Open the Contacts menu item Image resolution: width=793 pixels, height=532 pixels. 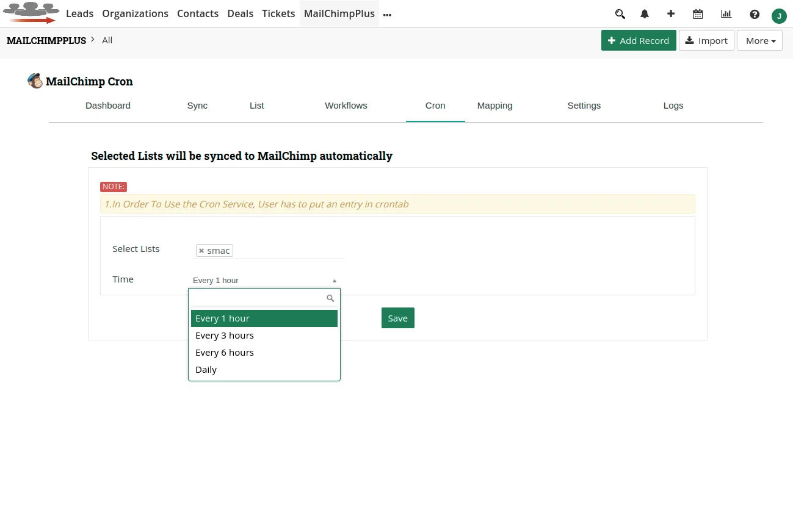(198, 13)
